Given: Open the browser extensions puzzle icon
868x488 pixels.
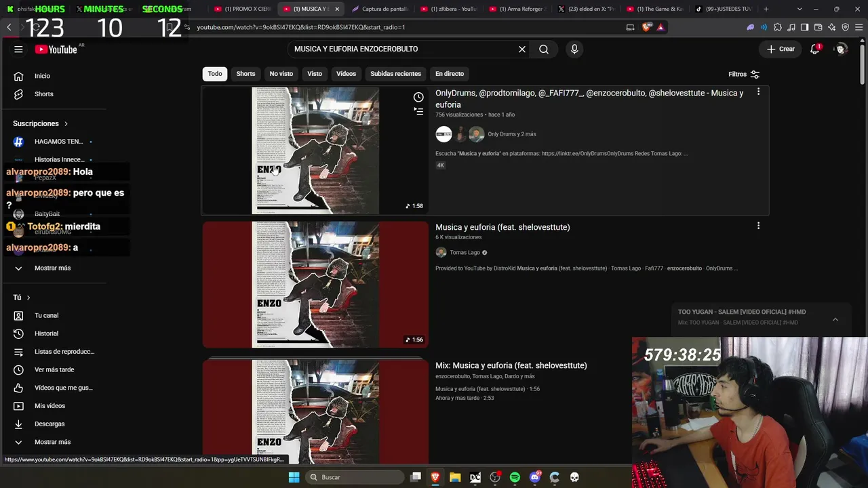Looking at the screenshot, I should point(778,27).
